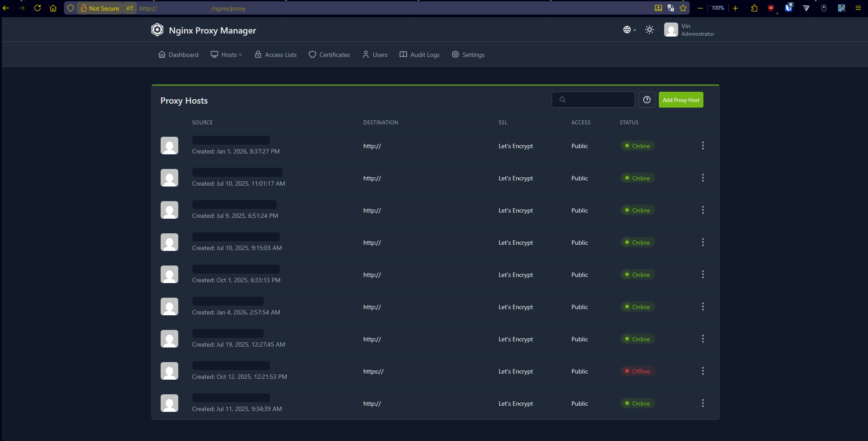
Task: Click the browser reload button
Action: pos(38,8)
